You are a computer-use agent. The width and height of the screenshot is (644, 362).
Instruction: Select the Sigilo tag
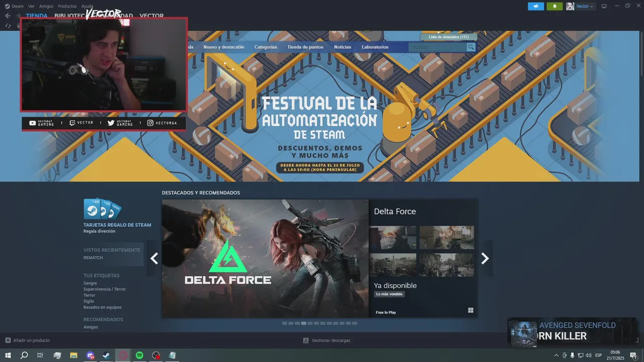(89, 301)
